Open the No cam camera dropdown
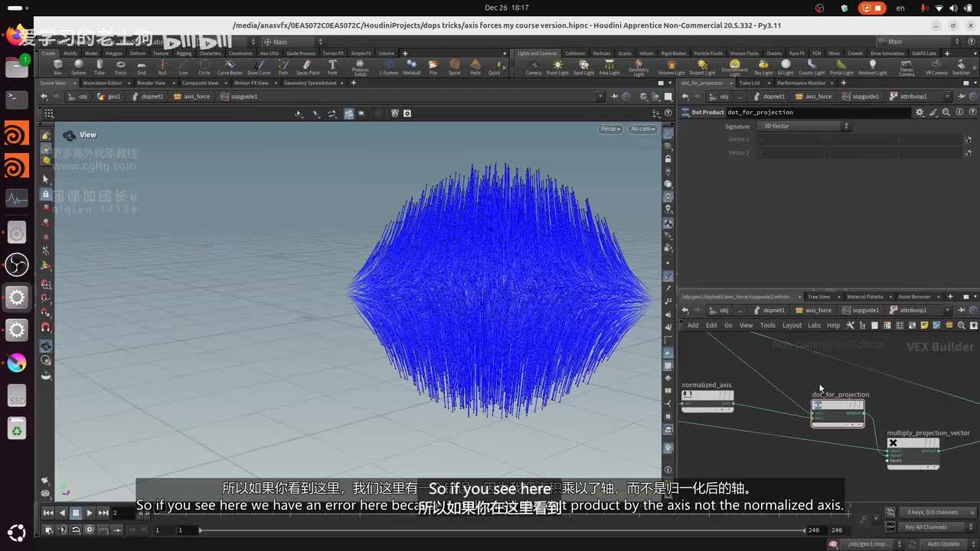This screenshot has height=551, width=980. [x=642, y=129]
